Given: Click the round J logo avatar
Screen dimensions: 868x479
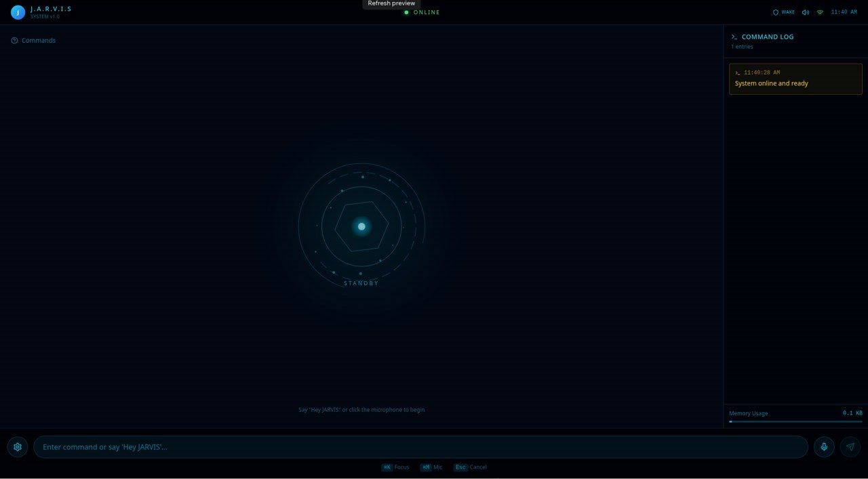Looking at the screenshot, I should point(18,12).
